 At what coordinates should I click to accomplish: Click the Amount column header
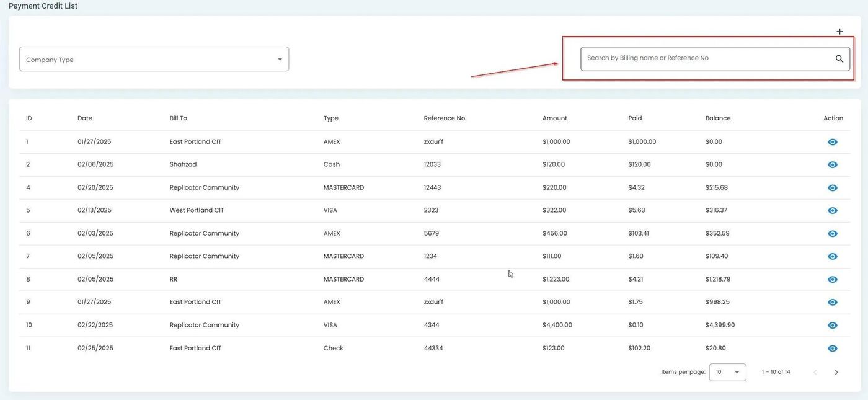(554, 118)
